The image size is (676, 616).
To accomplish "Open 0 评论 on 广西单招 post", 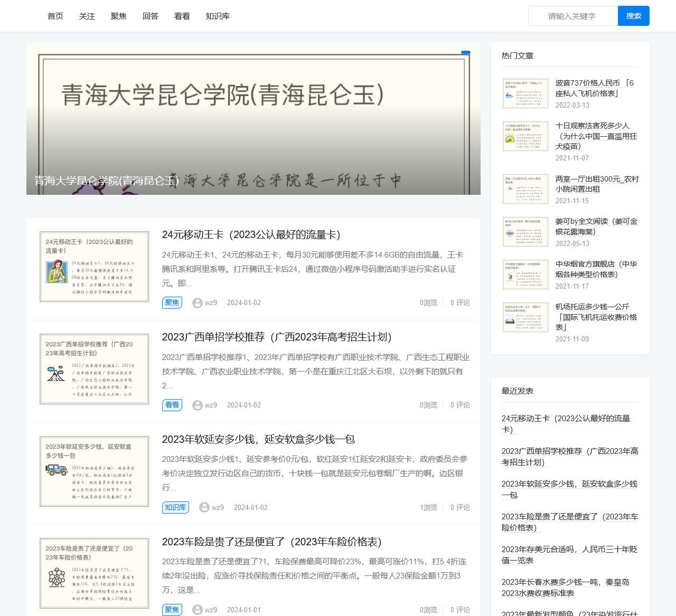I will (x=460, y=405).
